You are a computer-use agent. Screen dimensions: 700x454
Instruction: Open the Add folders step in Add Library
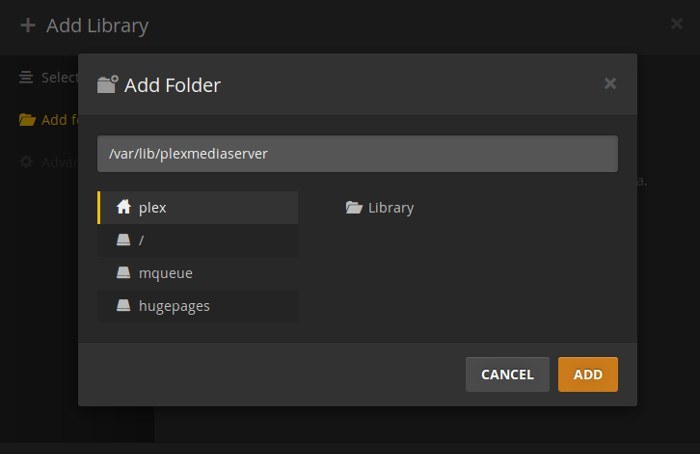click(49, 120)
